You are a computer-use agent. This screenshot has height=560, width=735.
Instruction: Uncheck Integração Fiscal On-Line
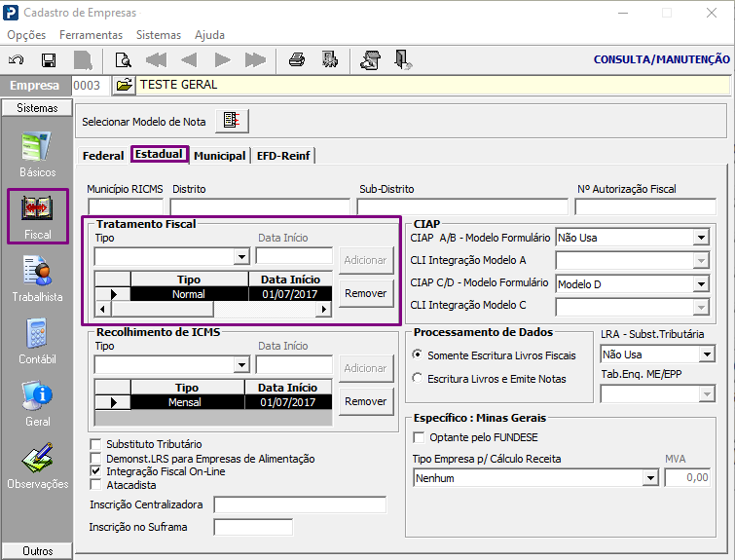tap(95, 471)
